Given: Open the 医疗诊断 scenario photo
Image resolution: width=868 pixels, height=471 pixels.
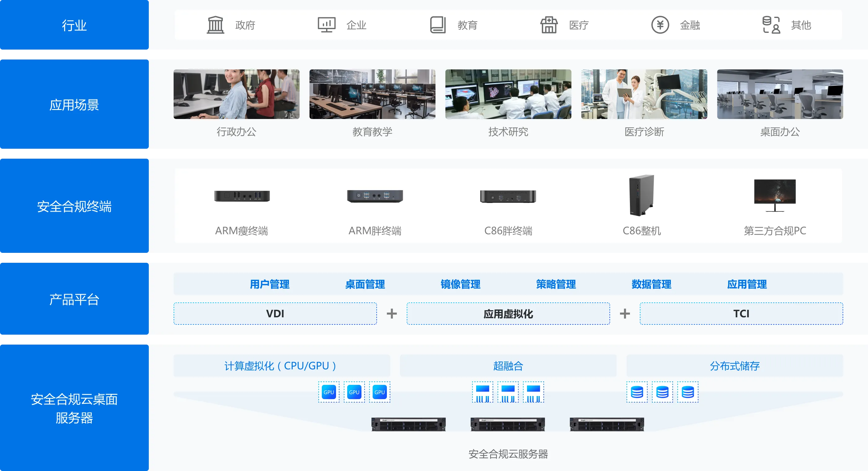Looking at the screenshot, I should pos(644,94).
